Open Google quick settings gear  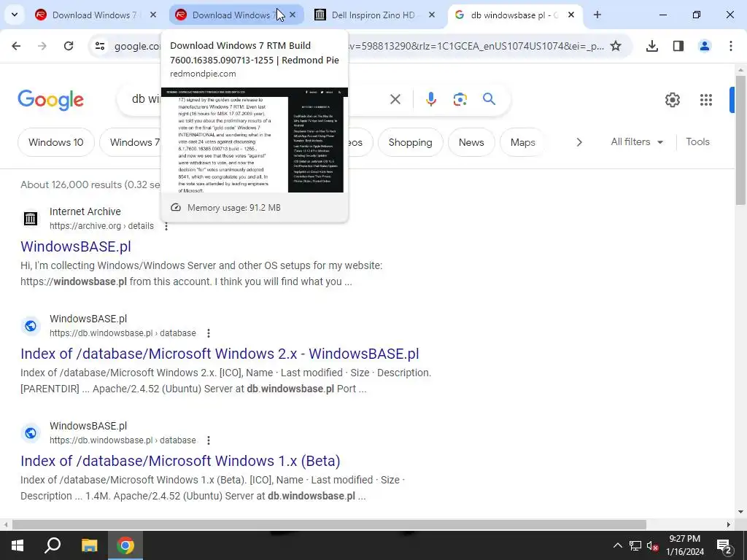click(x=672, y=99)
